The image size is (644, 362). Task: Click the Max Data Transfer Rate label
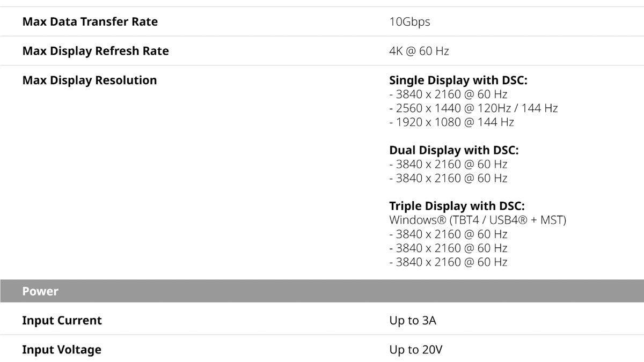(90, 22)
